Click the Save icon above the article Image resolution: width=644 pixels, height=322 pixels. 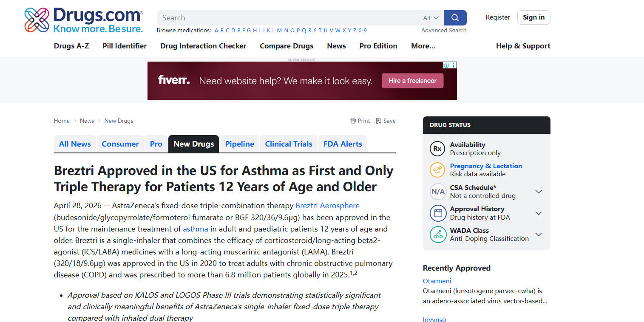click(x=379, y=121)
